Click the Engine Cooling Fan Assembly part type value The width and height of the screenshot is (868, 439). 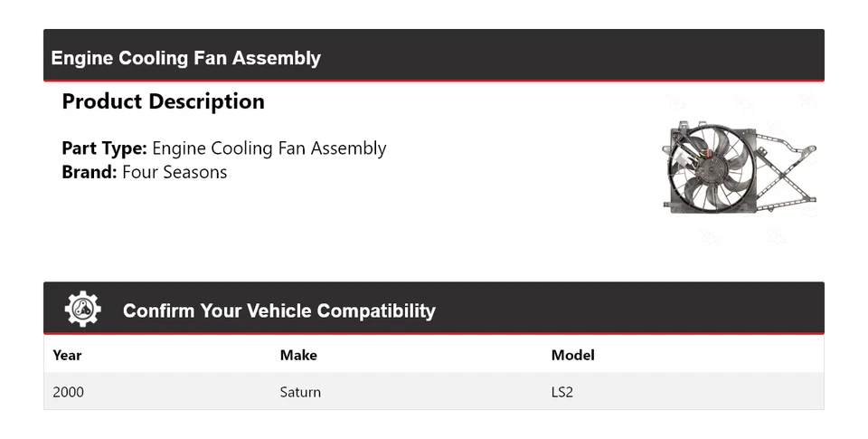(269, 148)
